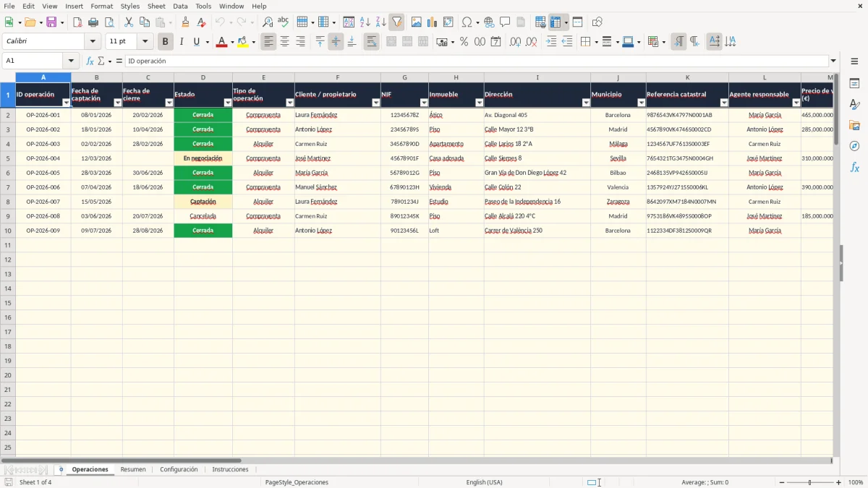The image size is (868, 488).
Task: Open the Styles sidebar panel
Action: coord(854,105)
